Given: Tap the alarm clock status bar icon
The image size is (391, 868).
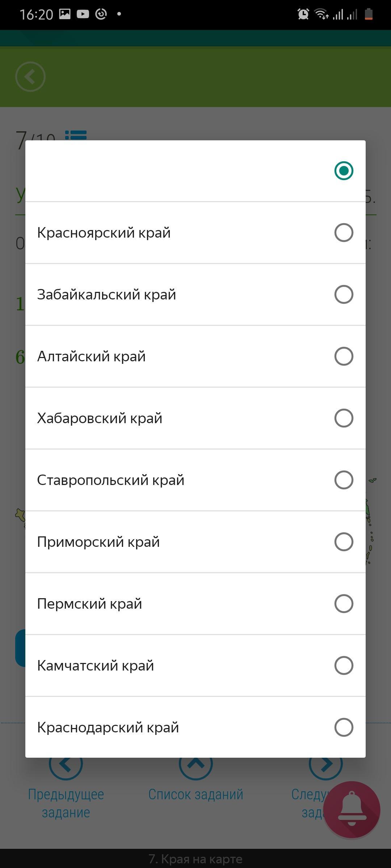Looking at the screenshot, I should (303, 14).
